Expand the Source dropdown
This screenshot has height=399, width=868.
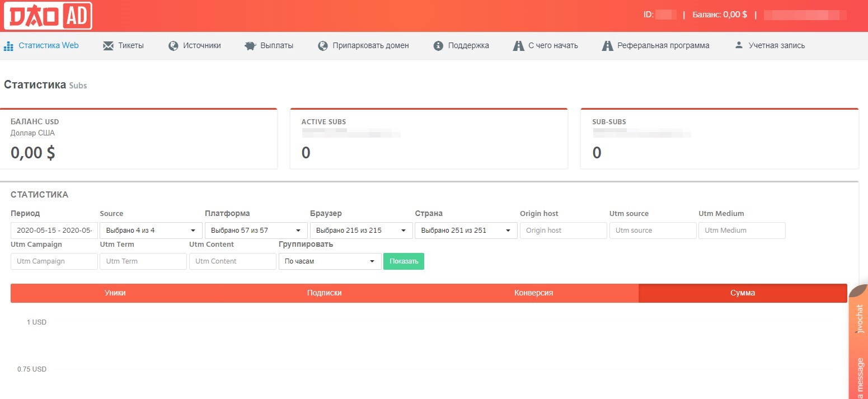click(x=151, y=231)
